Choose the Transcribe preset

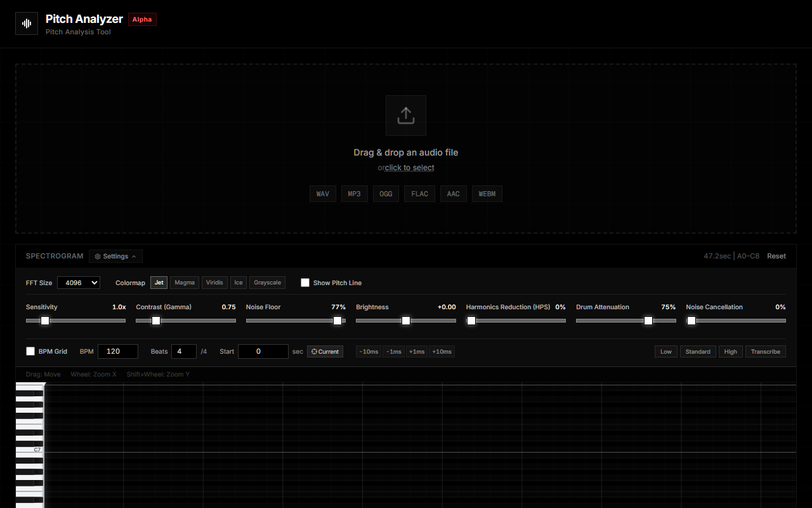pyautogui.click(x=766, y=352)
